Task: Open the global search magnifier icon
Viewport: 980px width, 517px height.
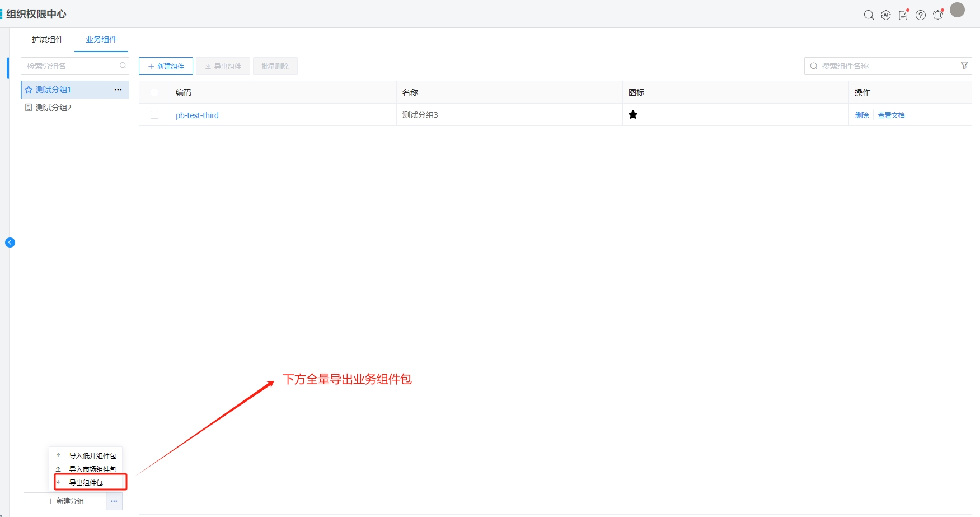Action: (869, 15)
